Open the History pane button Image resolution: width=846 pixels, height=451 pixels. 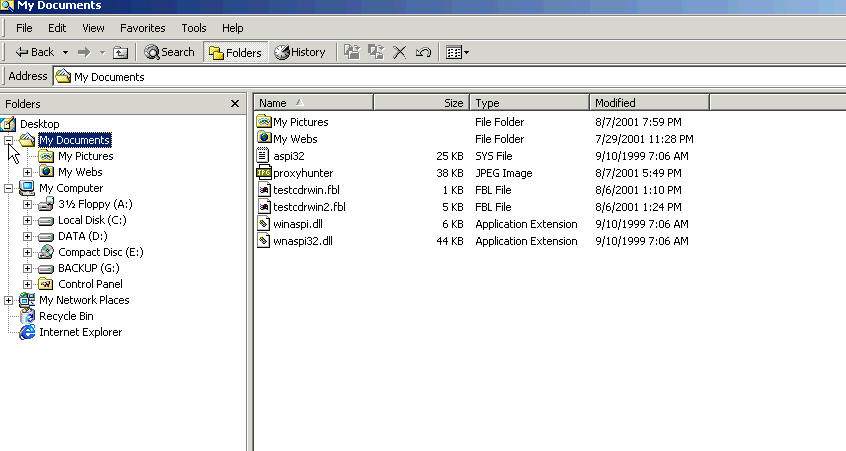pos(300,52)
